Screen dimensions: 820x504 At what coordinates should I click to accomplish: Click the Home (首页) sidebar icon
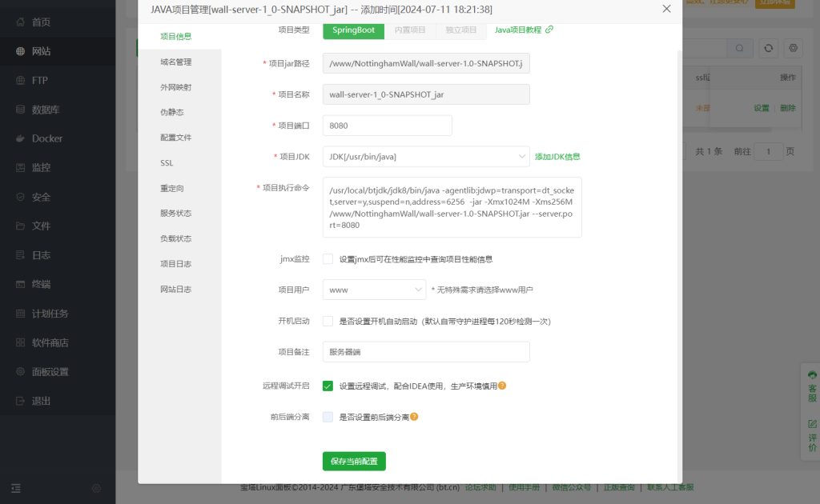20,22
